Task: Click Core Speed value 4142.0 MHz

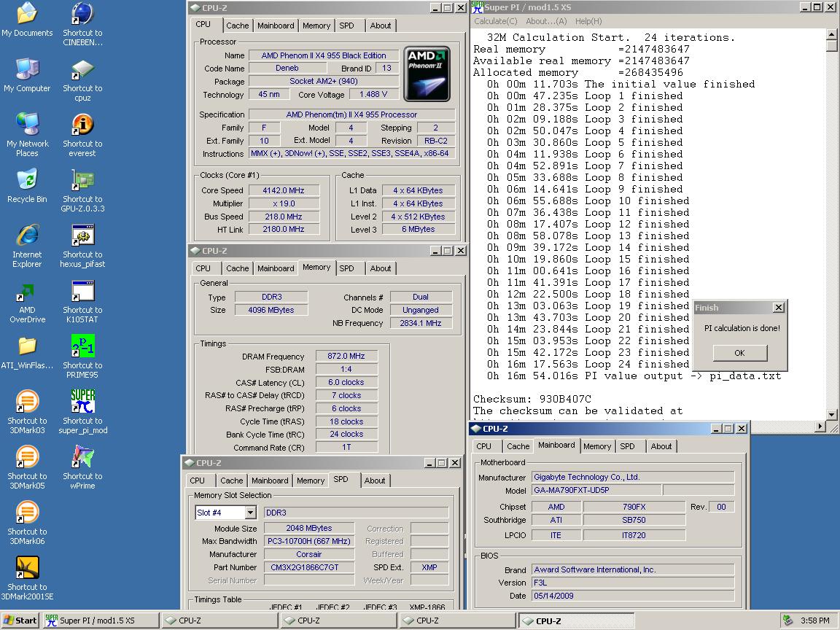Action: (284, 190)
